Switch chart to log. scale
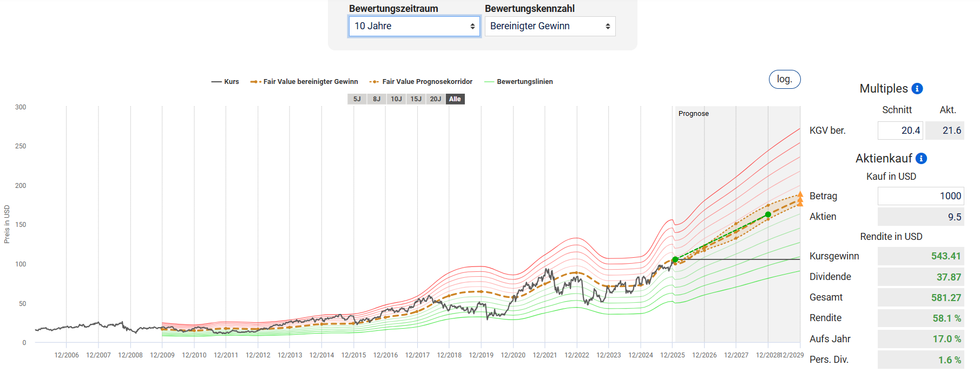Screen dimensions: 980x378 (784, 79)
